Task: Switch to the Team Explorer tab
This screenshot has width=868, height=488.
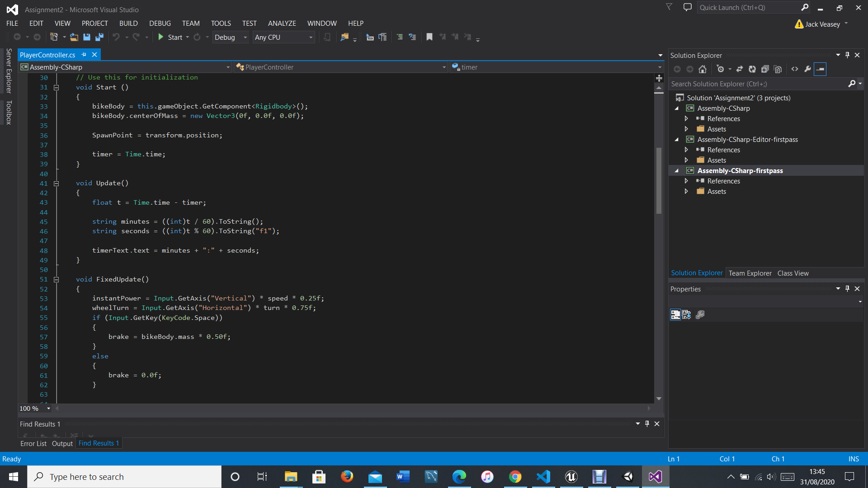Action: 750,273
